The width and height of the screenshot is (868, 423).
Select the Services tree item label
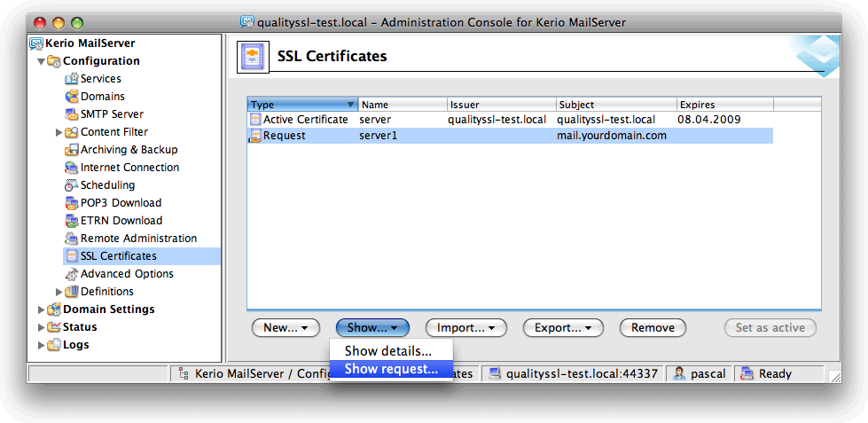click(x=101, y=79)
